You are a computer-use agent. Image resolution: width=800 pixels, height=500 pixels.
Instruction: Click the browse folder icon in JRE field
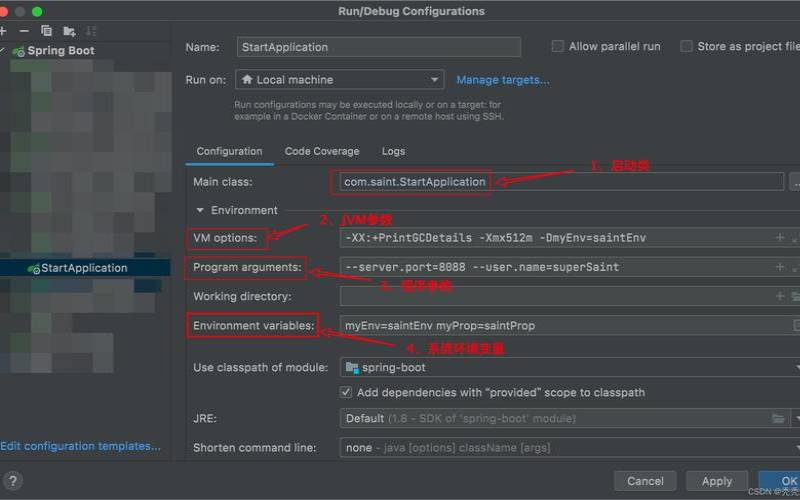point(778,418)
